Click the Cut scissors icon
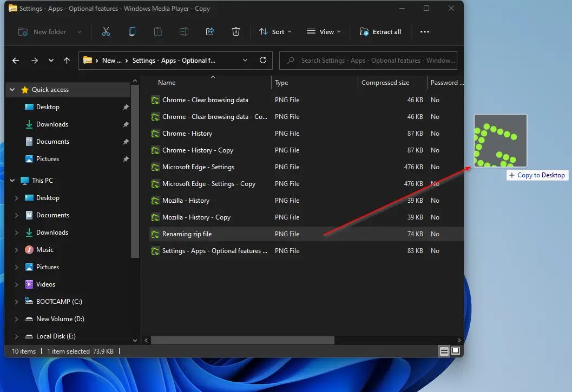 pyautogui.click(x=106, y=32)
